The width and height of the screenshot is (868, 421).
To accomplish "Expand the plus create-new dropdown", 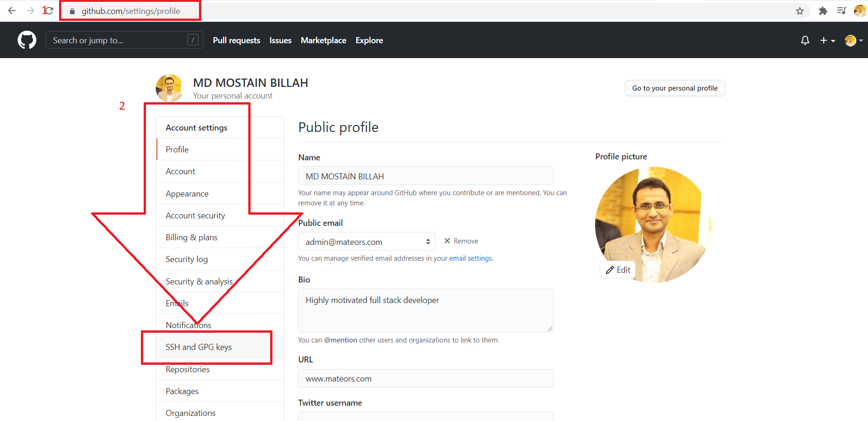I will coord(828,40).
